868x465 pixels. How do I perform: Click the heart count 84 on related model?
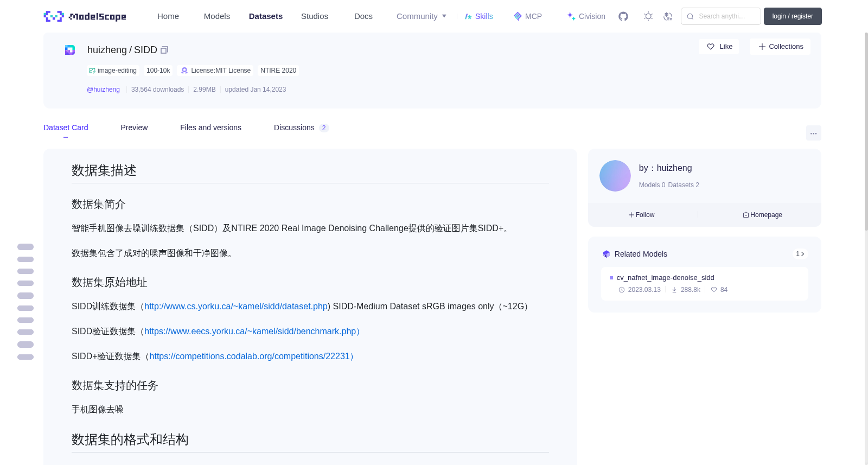point(719,290)
